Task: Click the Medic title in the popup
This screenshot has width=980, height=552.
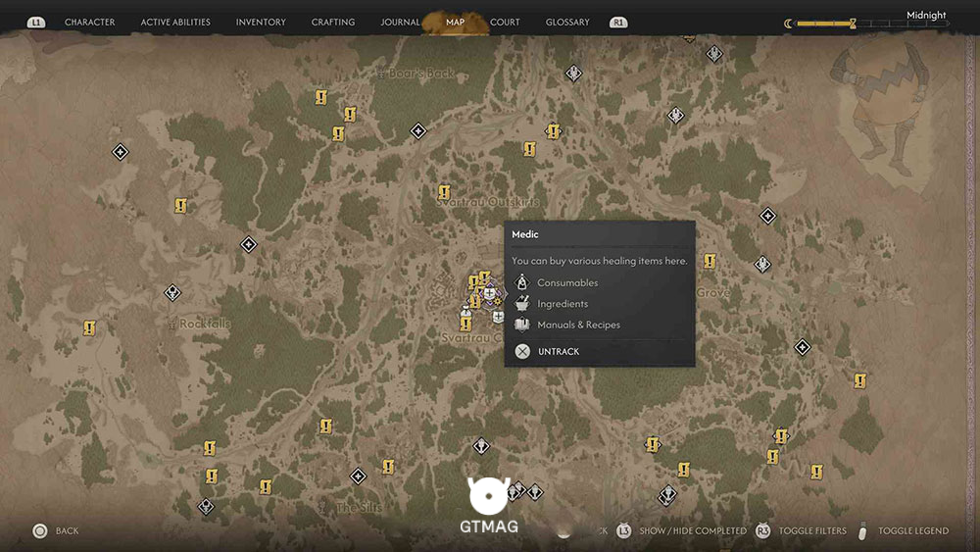Action: (524, 234)
